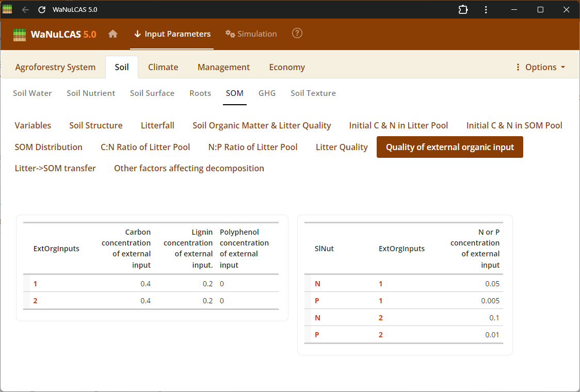Switch to the Agroforestry System tab
This screenshot has width=580, height=392.
tap(55, 67)
